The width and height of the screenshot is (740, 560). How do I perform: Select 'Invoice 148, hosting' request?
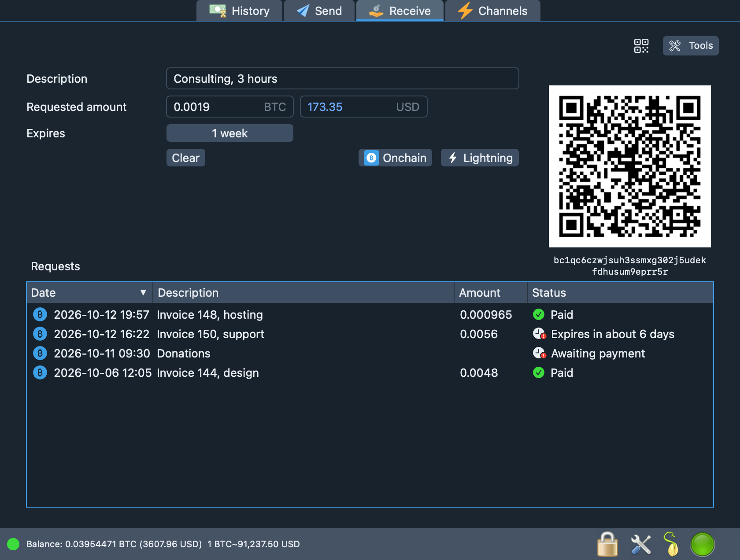point(210,315)
